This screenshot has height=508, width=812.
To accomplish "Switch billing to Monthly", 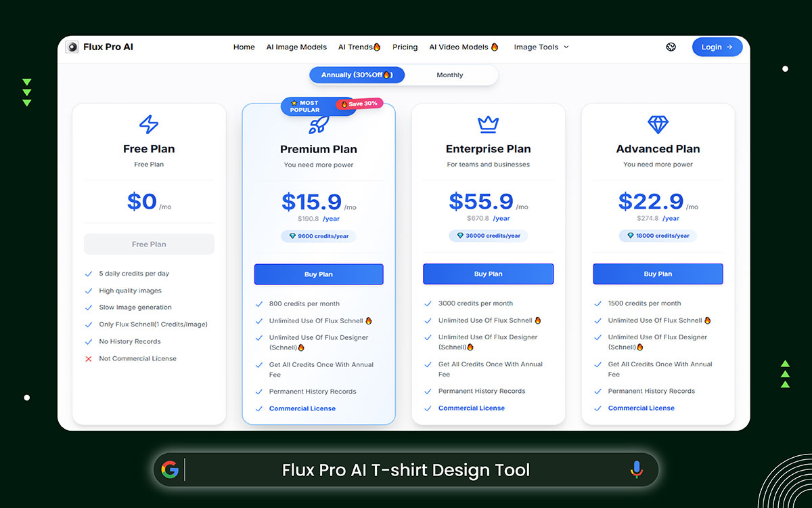I will point(450,75).
